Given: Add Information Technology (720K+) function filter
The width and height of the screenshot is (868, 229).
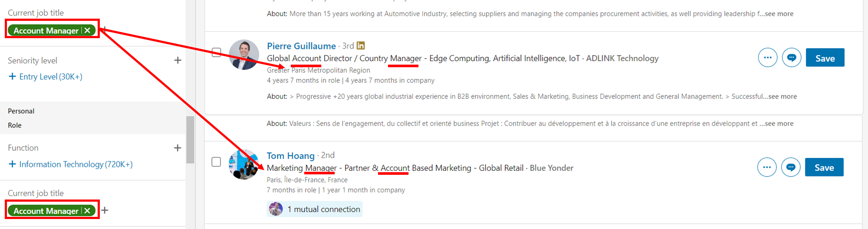Looking at the screenshot, I should click(x=71, y=164).
